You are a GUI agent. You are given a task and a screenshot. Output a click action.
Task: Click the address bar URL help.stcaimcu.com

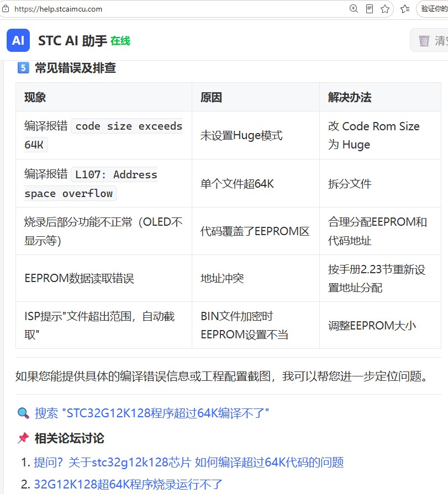coord(59,9)
